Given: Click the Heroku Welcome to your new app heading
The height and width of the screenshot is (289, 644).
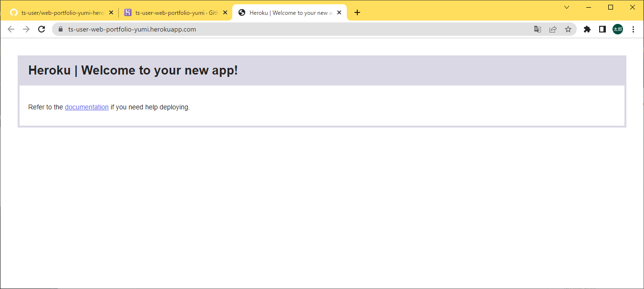Looking at the screenshot, I should pyautogui.click(x=133, y=70).
